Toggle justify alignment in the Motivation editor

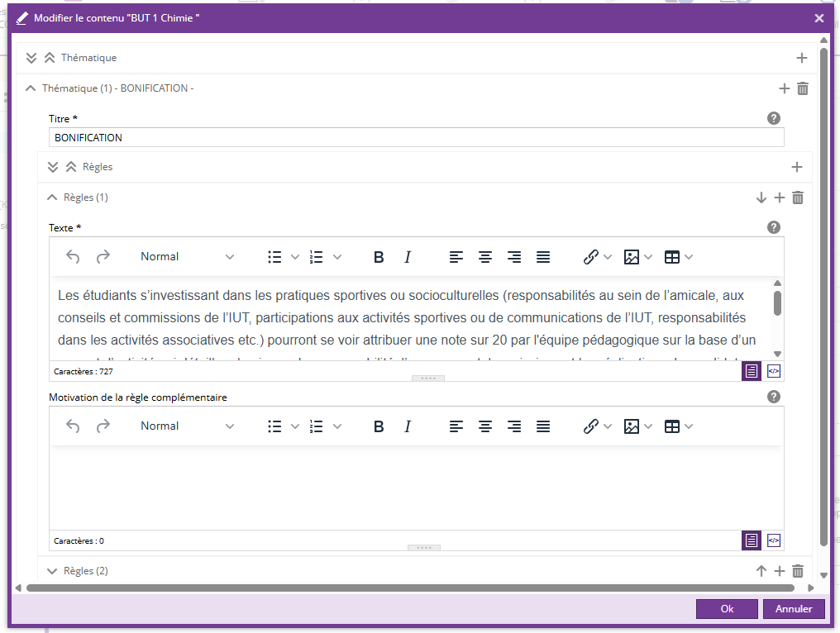click(543, 426)
